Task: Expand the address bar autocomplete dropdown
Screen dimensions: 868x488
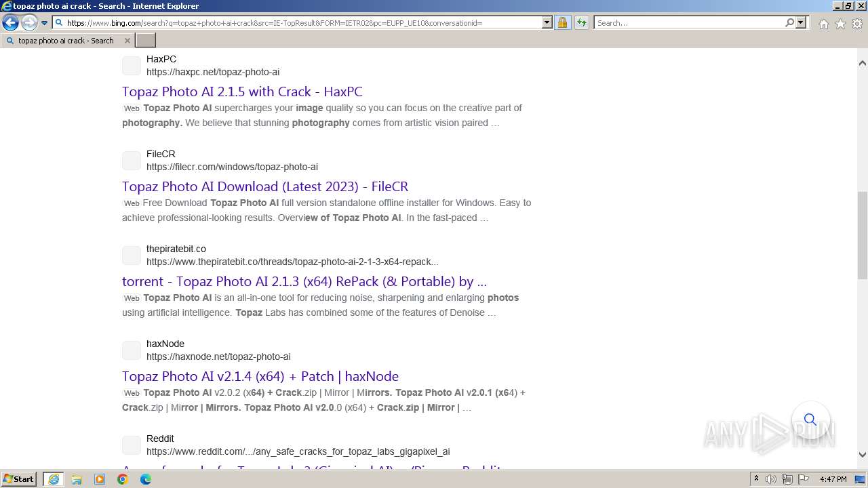Action: (547, 23)
